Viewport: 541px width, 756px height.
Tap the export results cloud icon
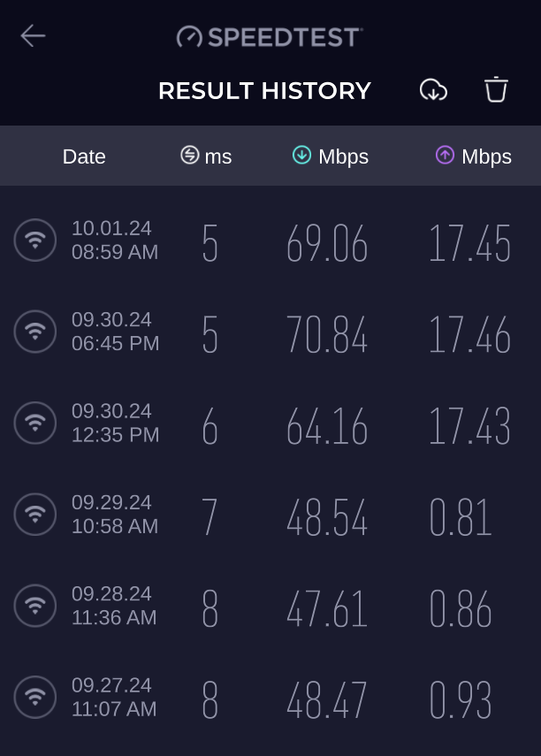pos(433,90)
